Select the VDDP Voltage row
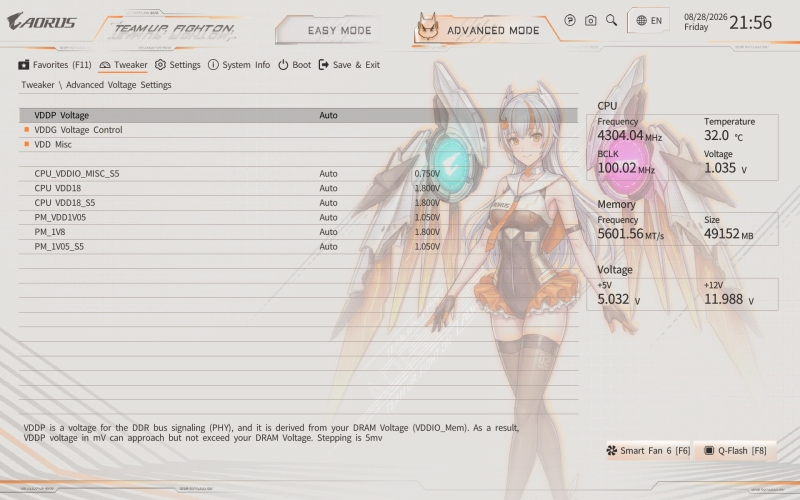The width and height of the screenshot is (800, 500). click(x=298, y=115)
